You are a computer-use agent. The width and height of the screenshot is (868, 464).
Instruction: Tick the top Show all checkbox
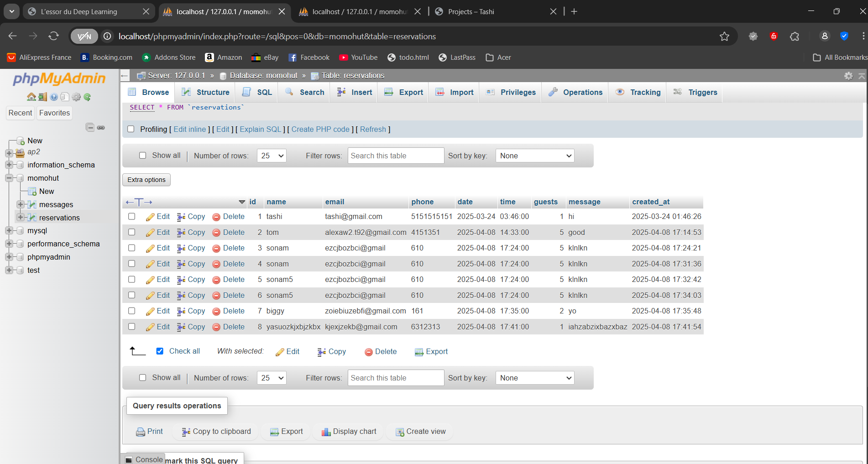(x=142, y=156)
